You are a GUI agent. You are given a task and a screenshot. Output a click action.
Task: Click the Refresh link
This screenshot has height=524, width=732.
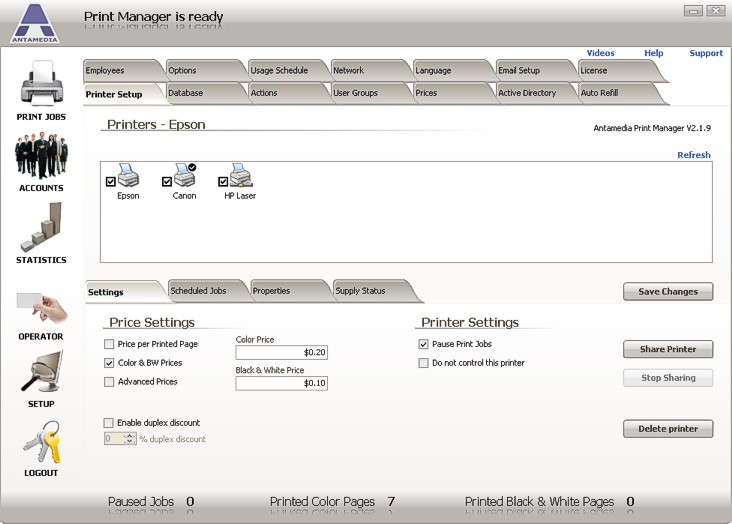694,155
